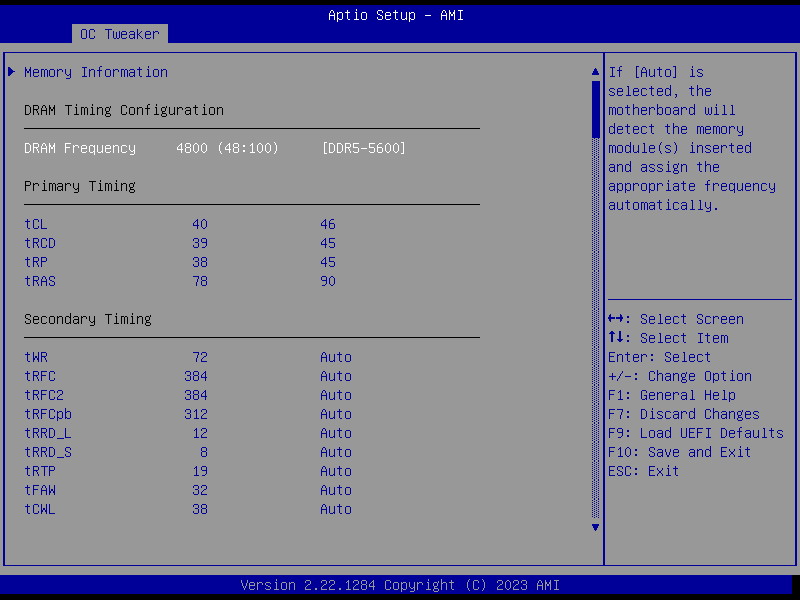Image resolution: width=800 pixels, height=600 pixels.
Task: Open the Memory Information entry
Action: click(x=96, y=72)
